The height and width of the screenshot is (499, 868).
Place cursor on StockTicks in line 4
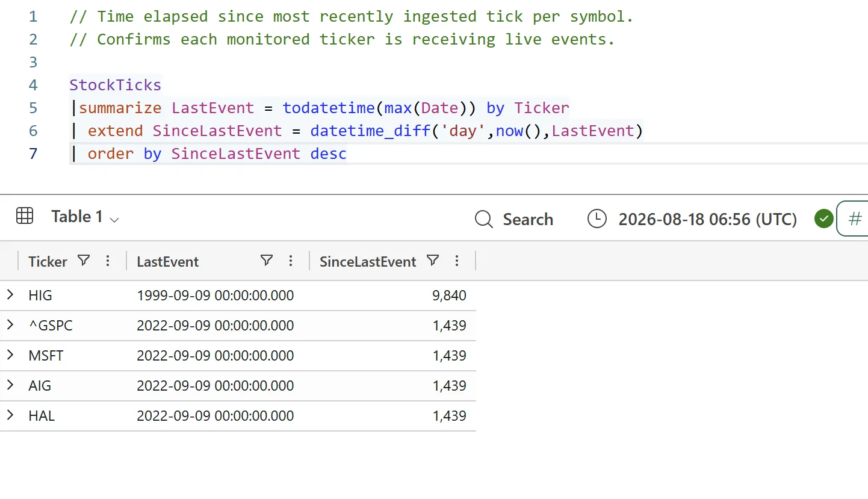[x=116, y=85]
